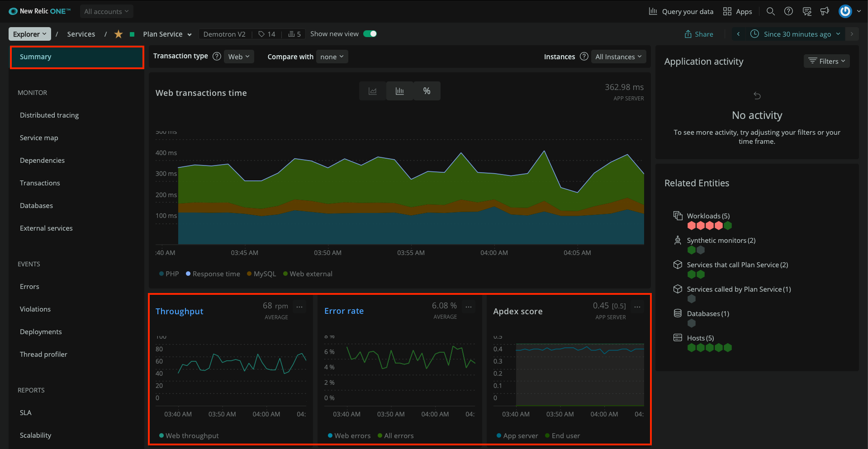This screenshot has width=868, height=449.
Task: Click the search magnifier icon
Action: click(x=771, y=11)
